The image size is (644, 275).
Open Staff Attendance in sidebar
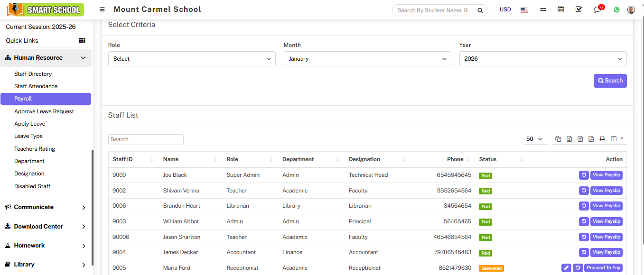tap(36, 86)
